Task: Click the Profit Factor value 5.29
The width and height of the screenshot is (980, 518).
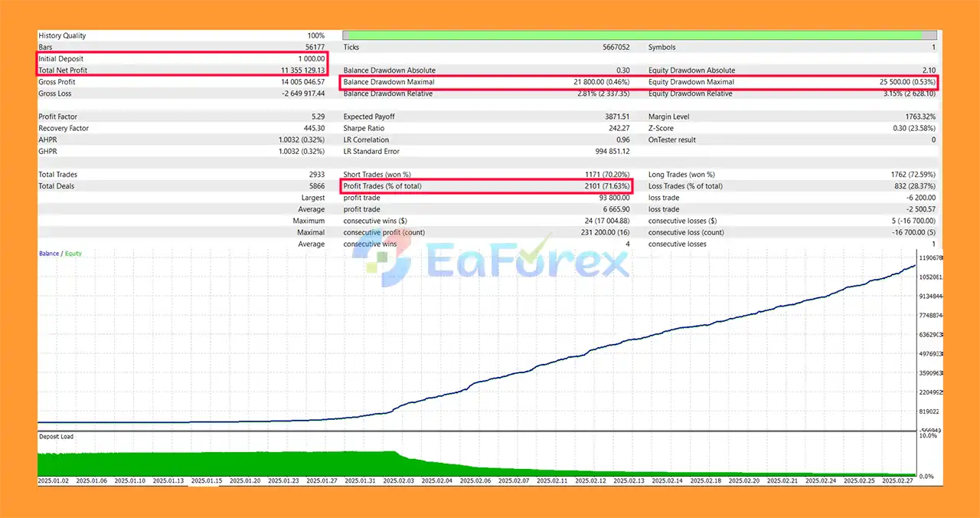Action: pyautogui.click(x=318, y=116)
